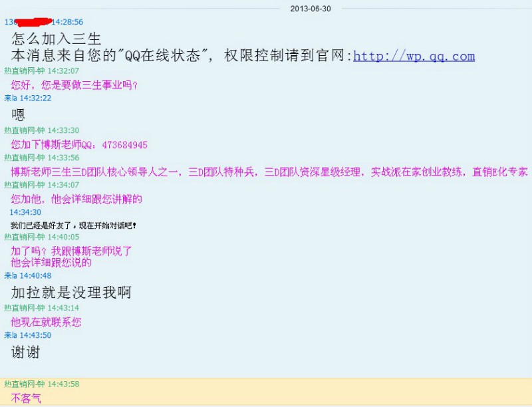
Task: Select the reply '嗯'
Action: pyautogui.click(x=18, y=115)
